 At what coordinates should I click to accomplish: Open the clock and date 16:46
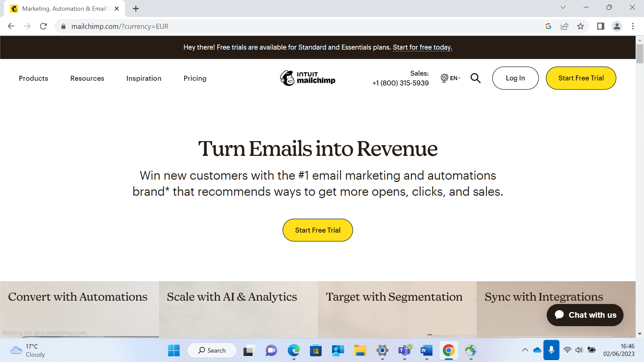(619, 350)
